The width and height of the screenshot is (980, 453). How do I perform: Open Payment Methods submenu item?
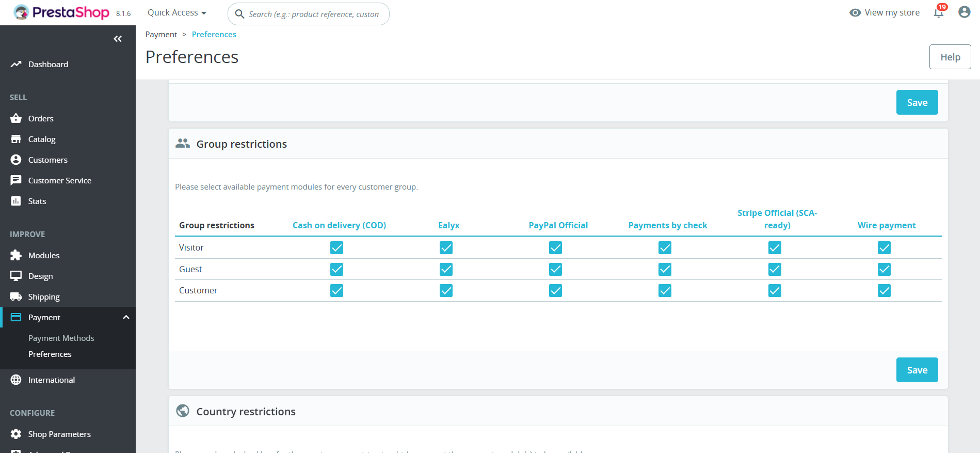click(x=61, y=338)
